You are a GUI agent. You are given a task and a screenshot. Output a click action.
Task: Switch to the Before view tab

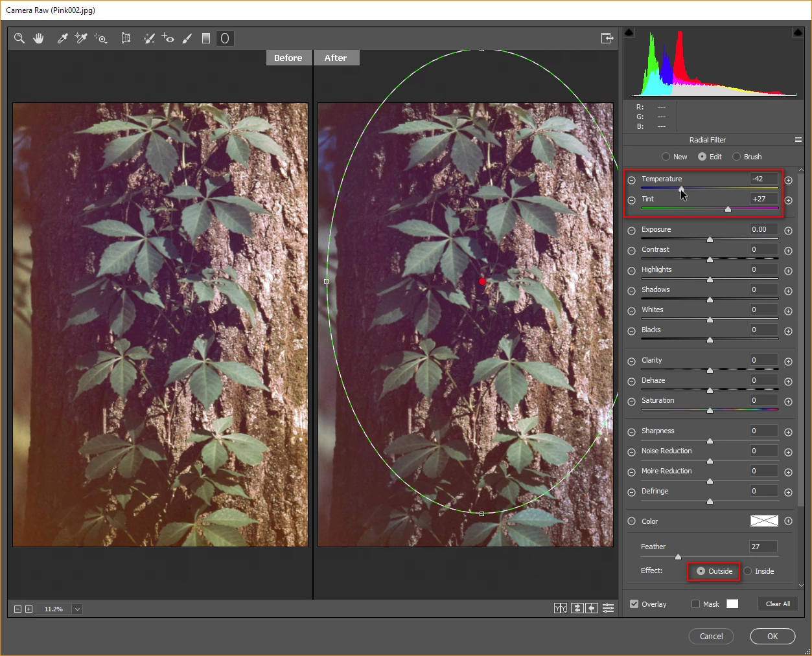(x=288, y=58)
